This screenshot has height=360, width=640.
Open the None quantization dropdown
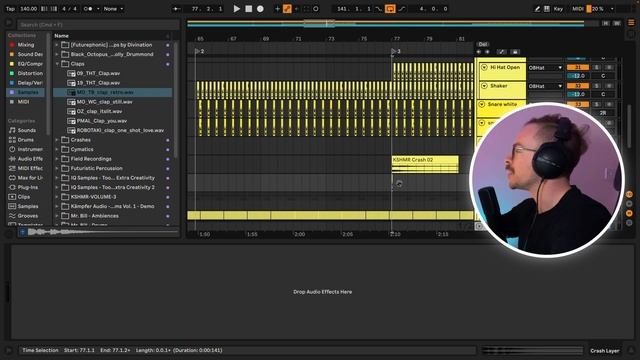point(113,9)
